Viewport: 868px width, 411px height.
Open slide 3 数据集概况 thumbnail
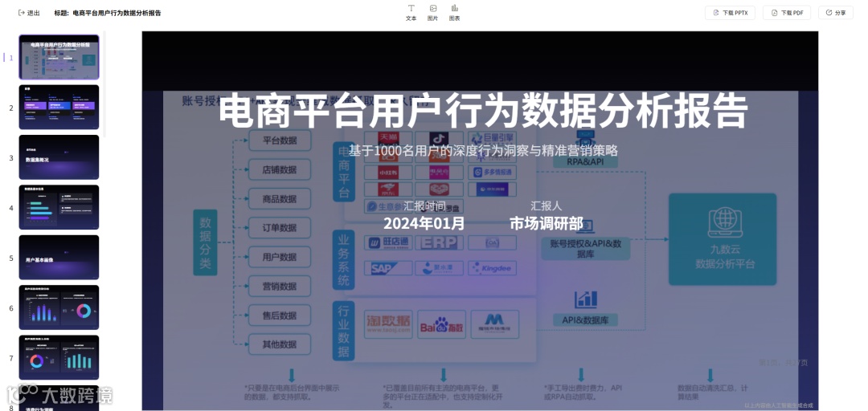coord(59,157)
